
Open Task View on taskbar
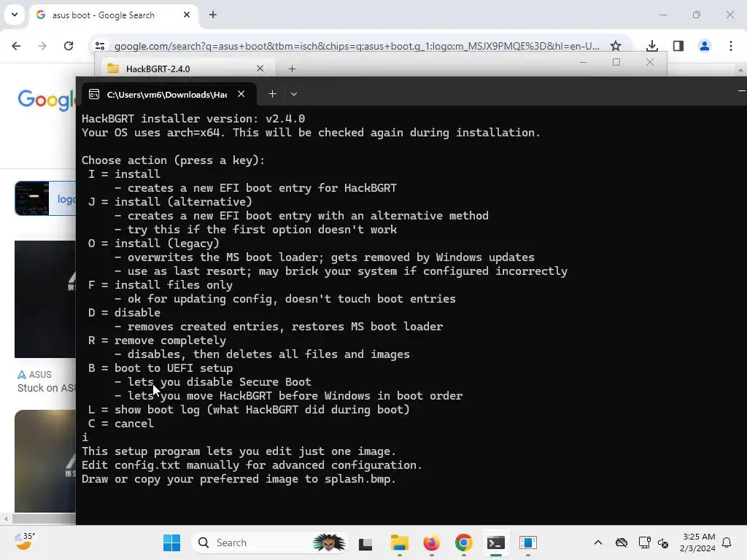pos(365,543)
